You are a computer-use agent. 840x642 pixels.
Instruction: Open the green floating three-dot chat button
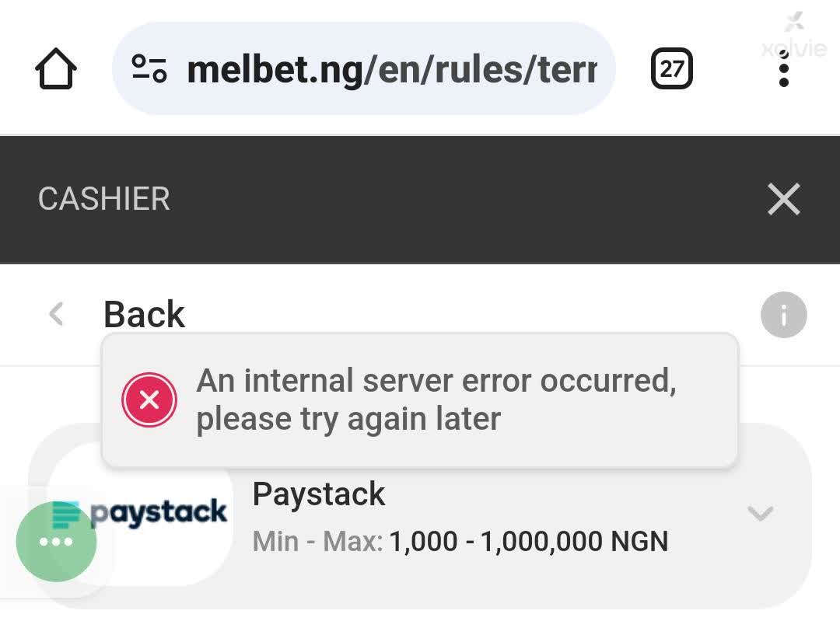pyautogui.click(x=57, y=542)
